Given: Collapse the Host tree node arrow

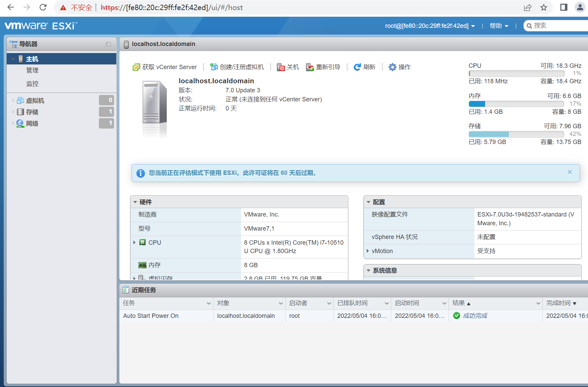Looking at the screenshot, I should coord(13,59).
